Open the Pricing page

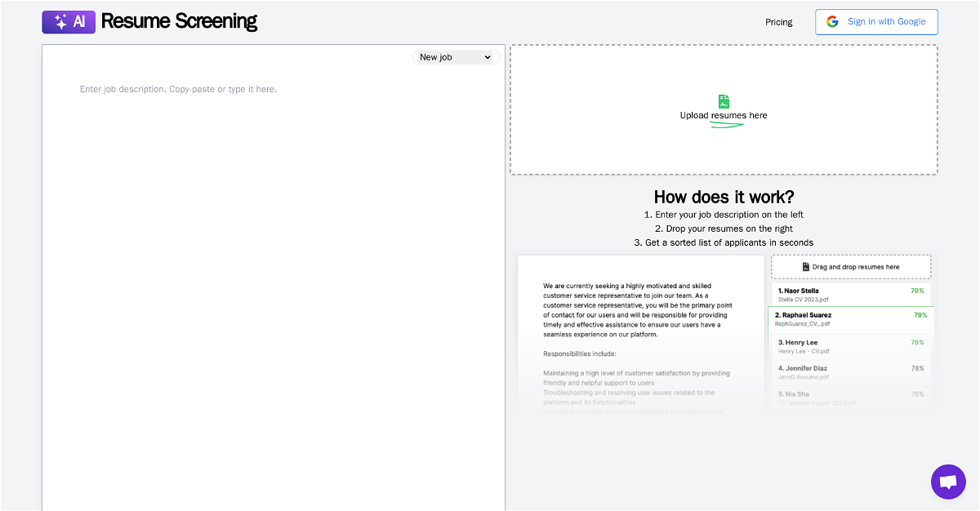pos(779,22)
